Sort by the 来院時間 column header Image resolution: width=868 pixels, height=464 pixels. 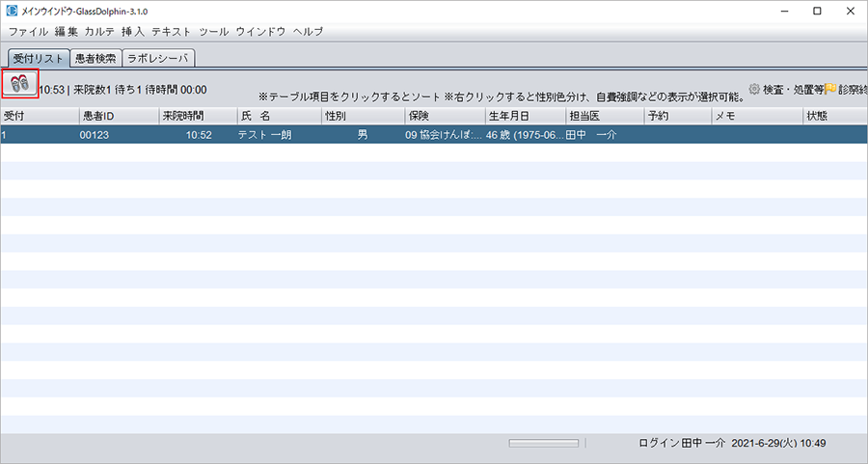coord(198,116)
